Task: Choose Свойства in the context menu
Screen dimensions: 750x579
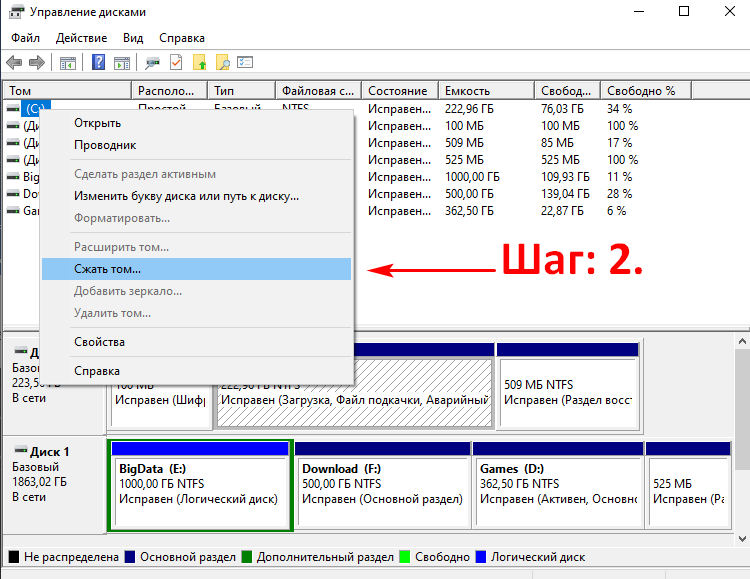Action: [x=196, y=342]
